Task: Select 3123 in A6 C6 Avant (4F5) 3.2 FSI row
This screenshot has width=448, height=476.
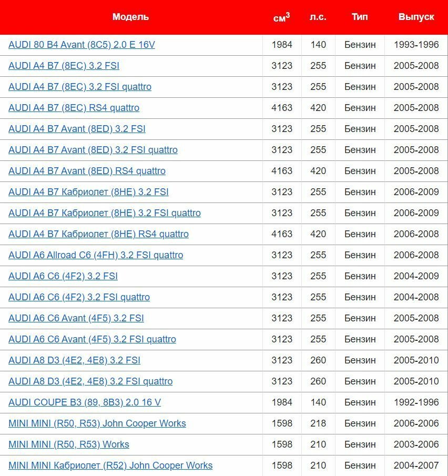Action: [282, 318]
